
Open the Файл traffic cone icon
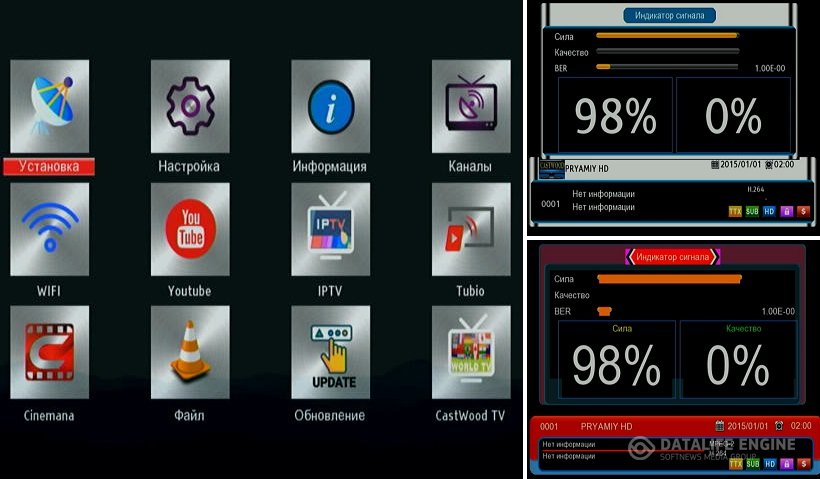point(190,352)
